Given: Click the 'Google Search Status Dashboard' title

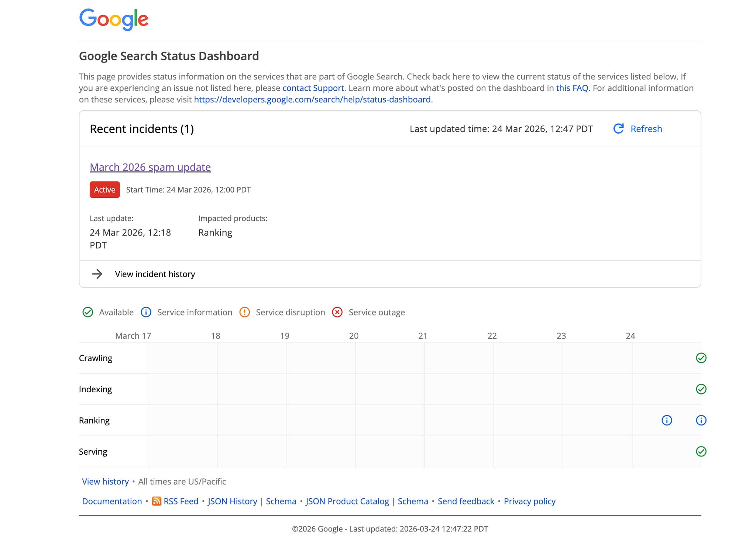Looking at the screenshot, I should pos(169,56).
